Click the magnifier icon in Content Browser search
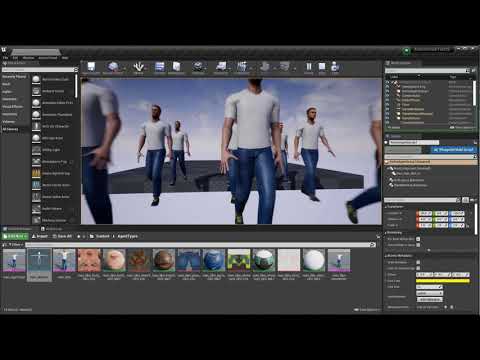The width and height of the screenshot is (480, 360). pyautogui.click(x=373, y=245)
